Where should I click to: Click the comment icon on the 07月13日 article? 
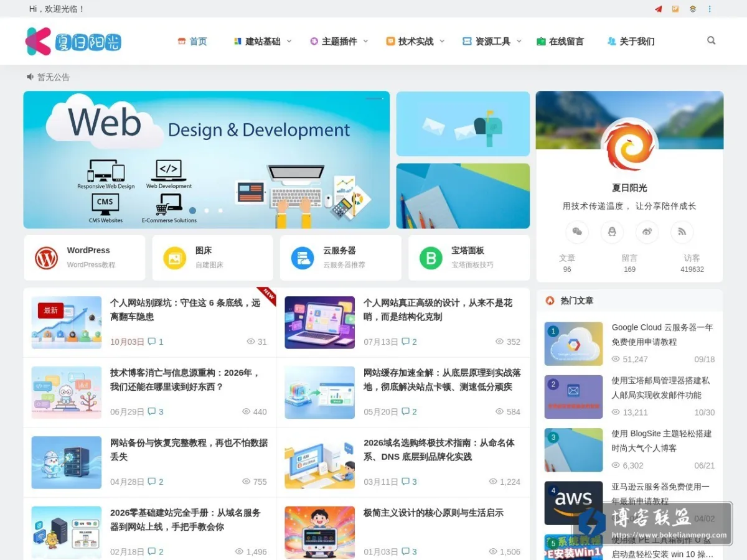[x=405, y=342]
